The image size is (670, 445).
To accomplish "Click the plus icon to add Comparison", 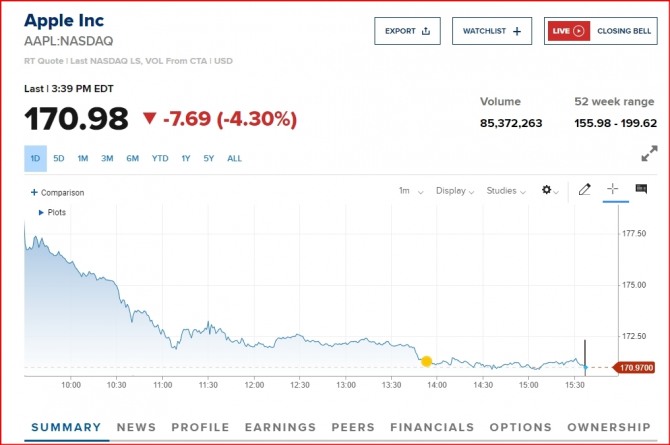I will pyautogui.click(x=34, y=192).
